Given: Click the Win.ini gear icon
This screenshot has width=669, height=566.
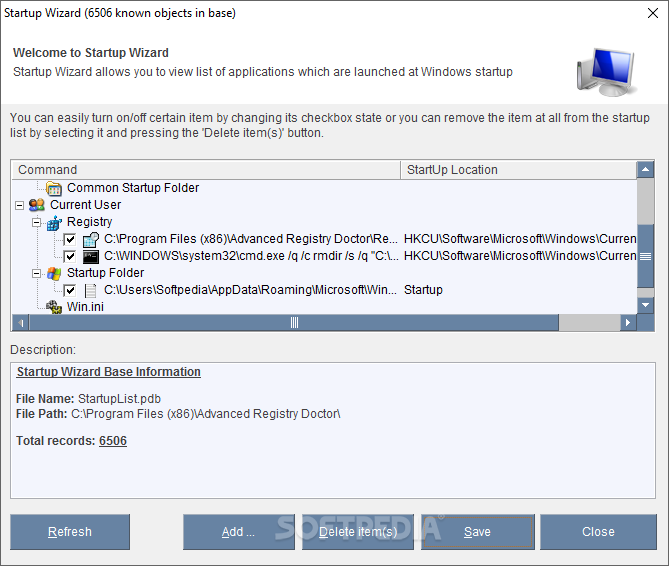Looking at the screenshot, I should (x=54, y=307).
